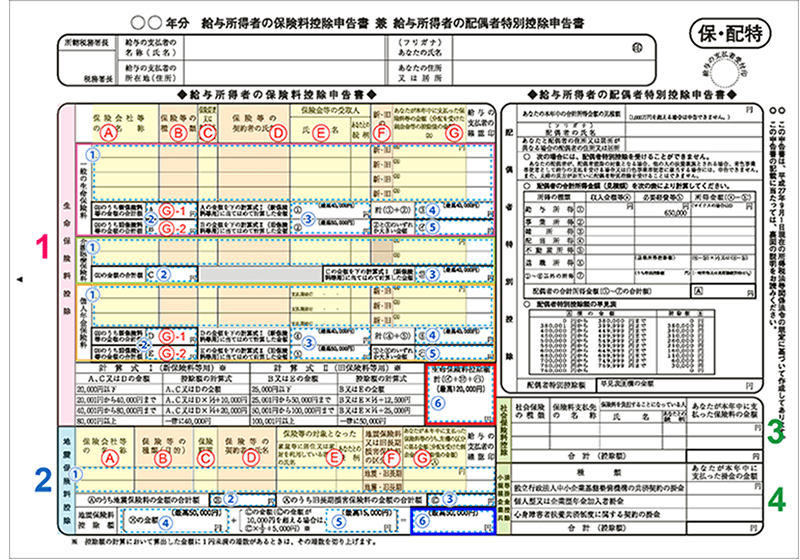Screen dimensions: 800x560
Task: Click the 保・配特 badge at top right
Action: coord(730,33)
